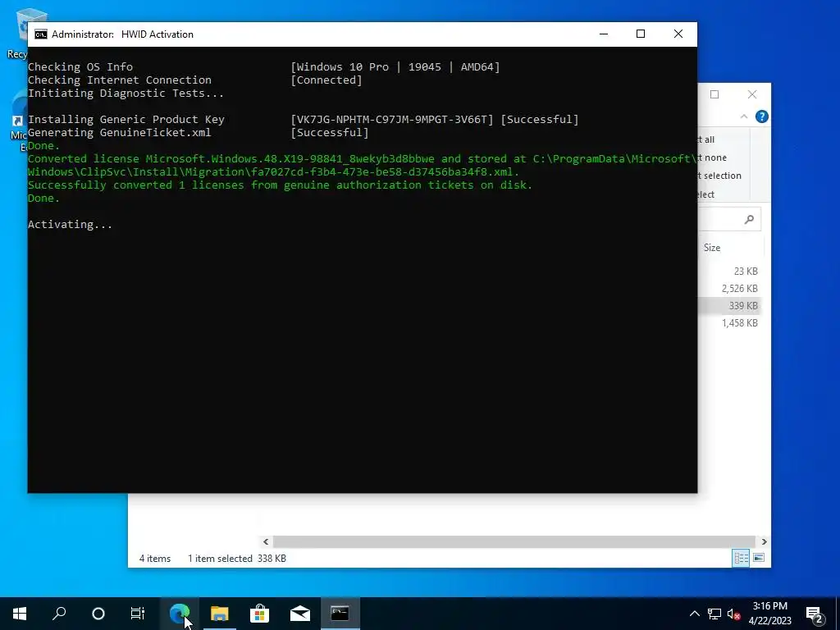Open taskbar Search magnifier
The width and height of the screenshot is (840, 630).
[x=59, y=613]
